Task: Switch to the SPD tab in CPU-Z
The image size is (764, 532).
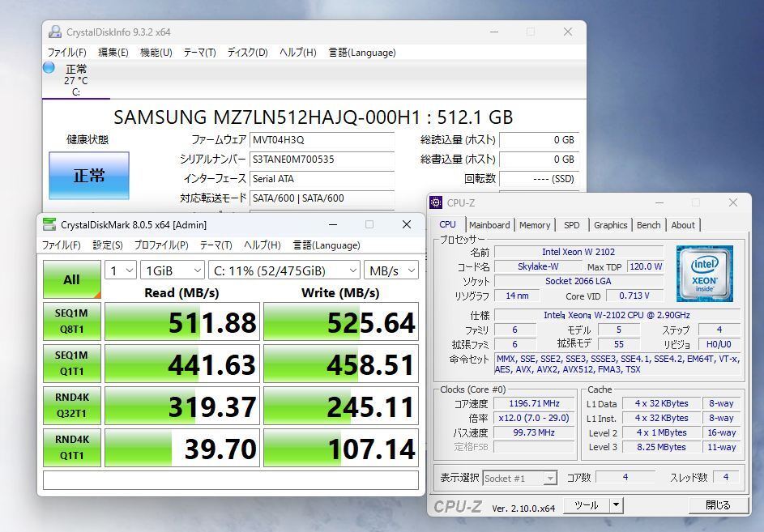Action: click(x=571, y=225)
